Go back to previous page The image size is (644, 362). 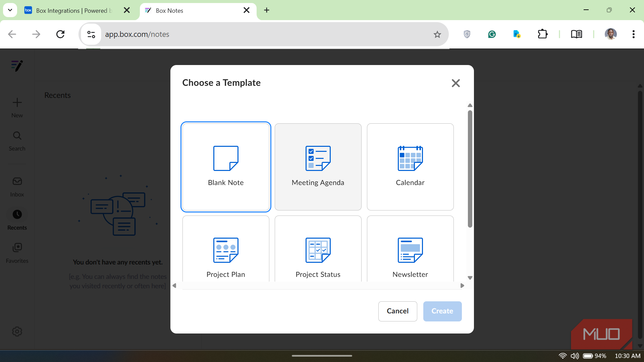coord(12,34)
